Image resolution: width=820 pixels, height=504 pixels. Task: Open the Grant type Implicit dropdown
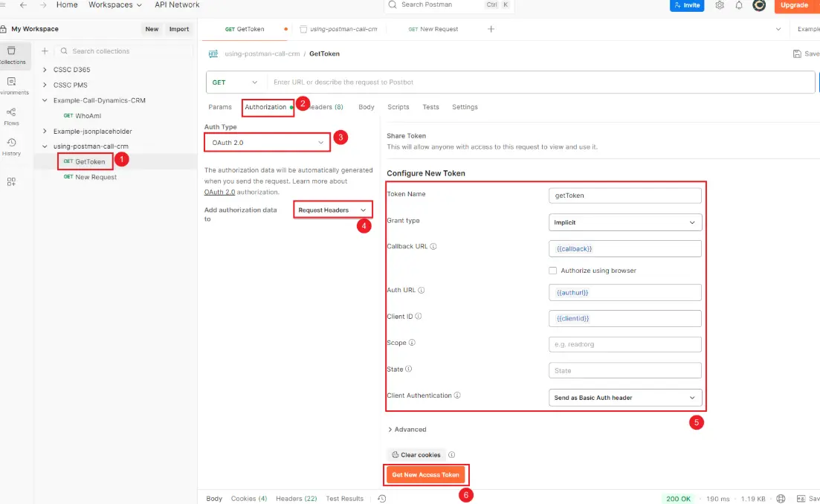click(624, 222)
